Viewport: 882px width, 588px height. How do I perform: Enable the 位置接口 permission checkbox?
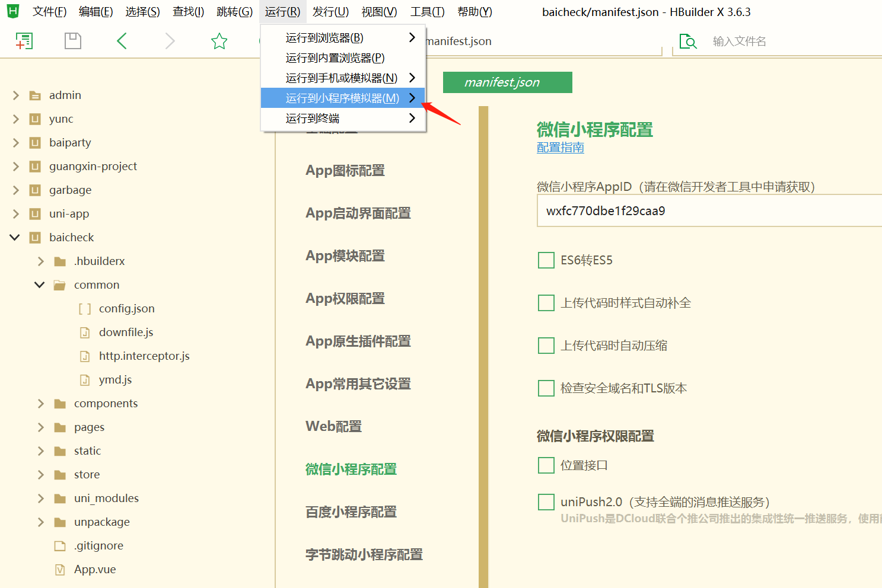[546, 465]
